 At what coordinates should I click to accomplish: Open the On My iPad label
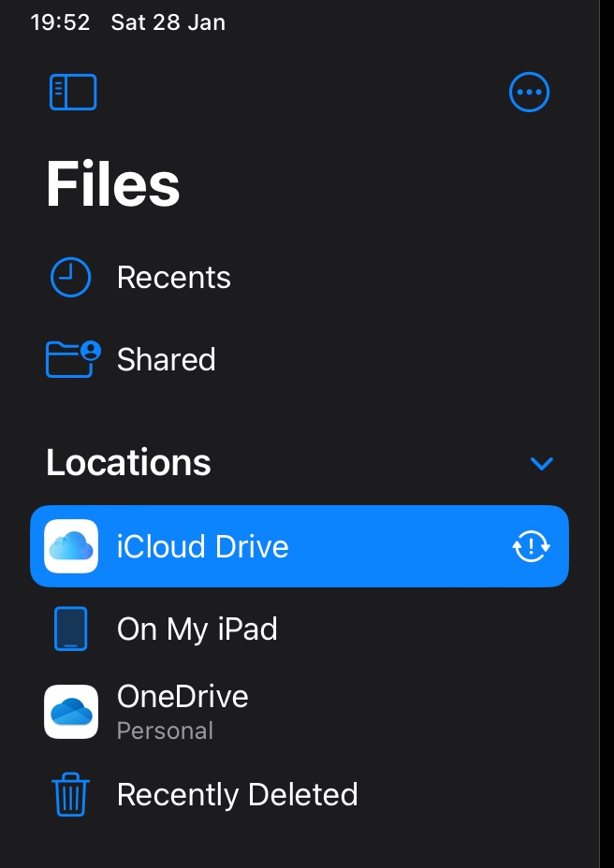(x=197, y=629)
